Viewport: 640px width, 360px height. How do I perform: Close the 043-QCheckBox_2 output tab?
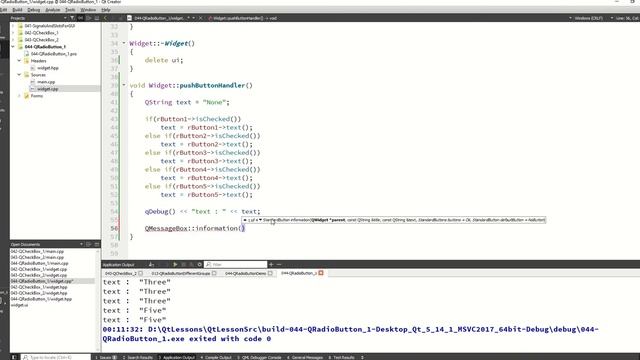pyautogui.click(x=141, y=273)
